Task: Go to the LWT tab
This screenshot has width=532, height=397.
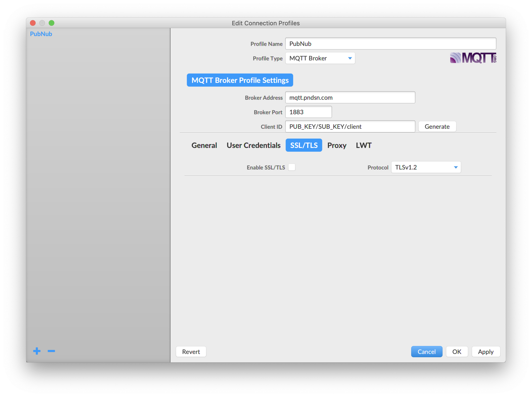Action: click(x=363, y=145)
